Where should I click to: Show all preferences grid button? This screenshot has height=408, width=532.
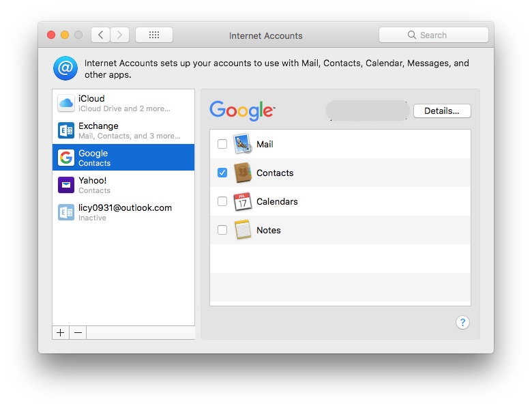154,35
